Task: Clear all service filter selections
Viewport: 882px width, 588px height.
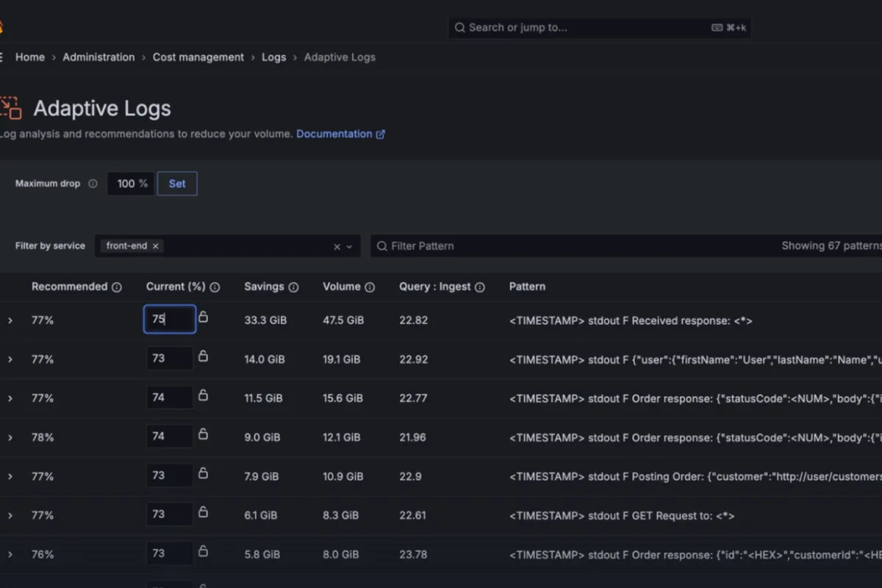Action: click(337, 247)
